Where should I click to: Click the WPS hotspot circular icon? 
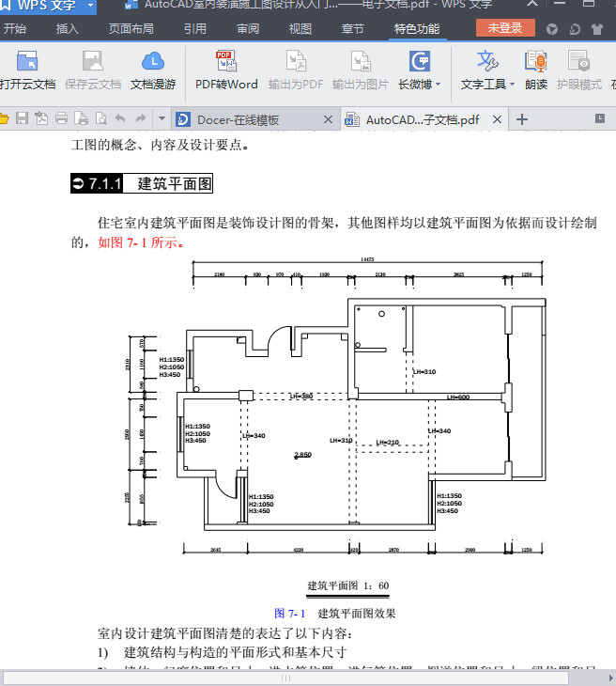(552, 29)
